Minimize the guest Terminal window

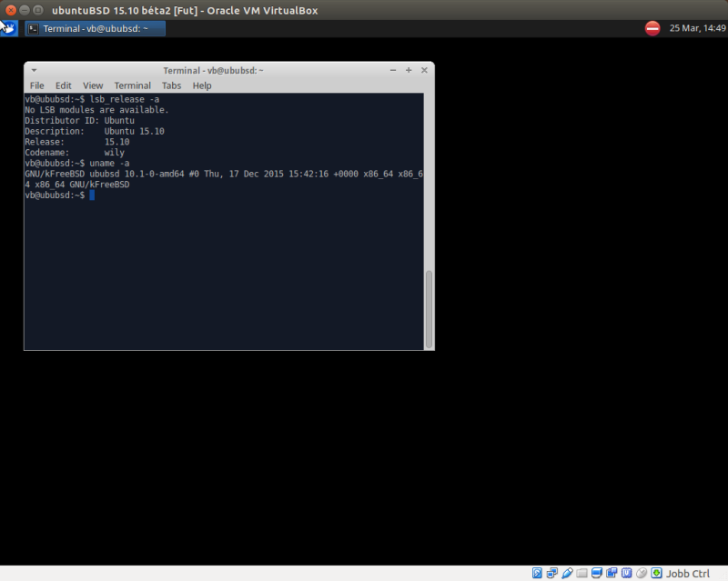coord(393,70)
